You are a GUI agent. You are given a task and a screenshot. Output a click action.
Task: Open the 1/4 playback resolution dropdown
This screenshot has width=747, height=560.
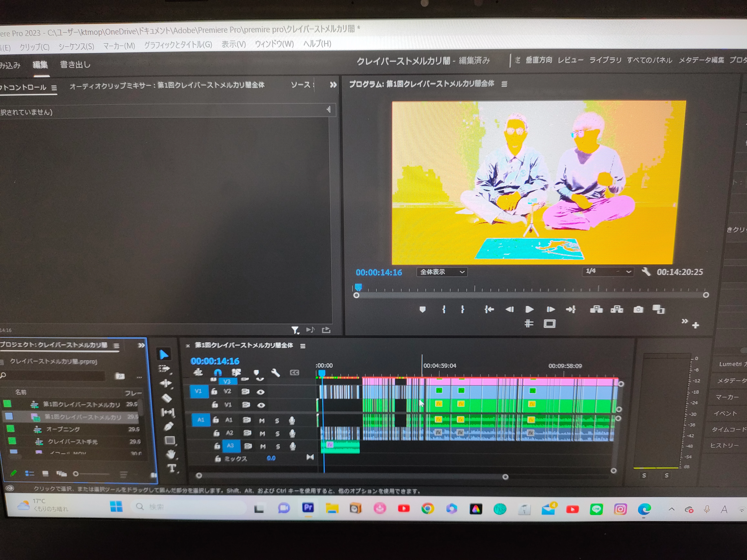click(x=608, y=271)
